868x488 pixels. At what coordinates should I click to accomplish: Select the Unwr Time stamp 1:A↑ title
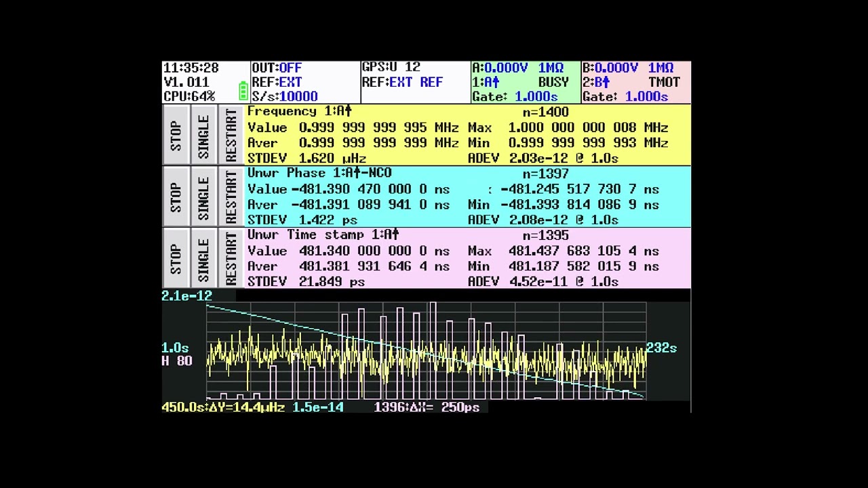point(323,235)
